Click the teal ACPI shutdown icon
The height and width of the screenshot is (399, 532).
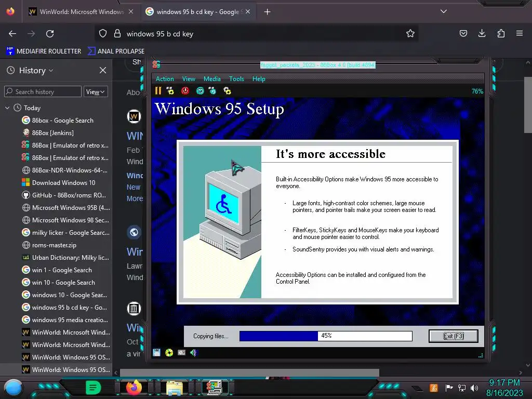[200, 90]
